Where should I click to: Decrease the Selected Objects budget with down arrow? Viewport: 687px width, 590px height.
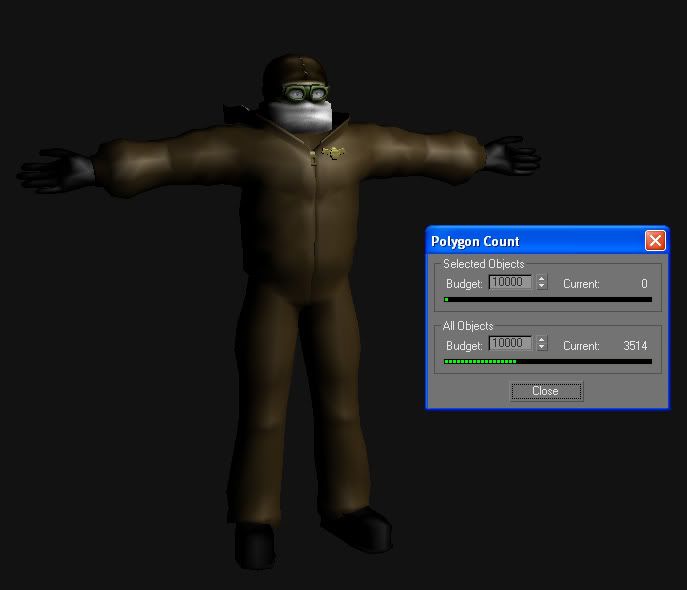(x=542, y=287)
